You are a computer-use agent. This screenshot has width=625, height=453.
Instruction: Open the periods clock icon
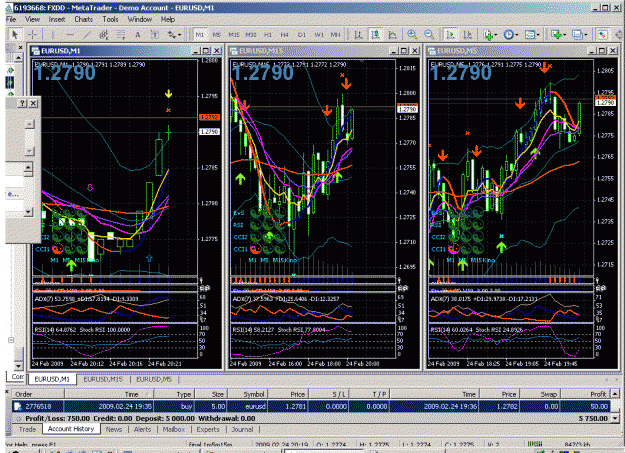(x=508, y=35)
